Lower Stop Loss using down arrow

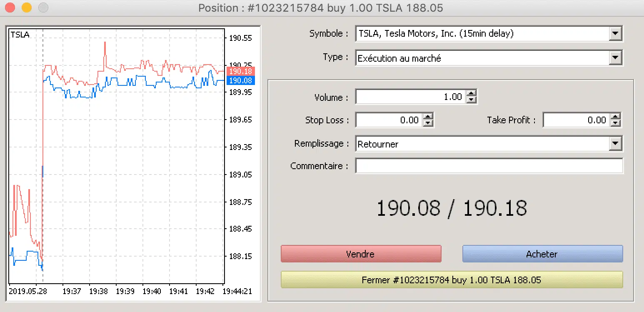[x=428, y=123]
